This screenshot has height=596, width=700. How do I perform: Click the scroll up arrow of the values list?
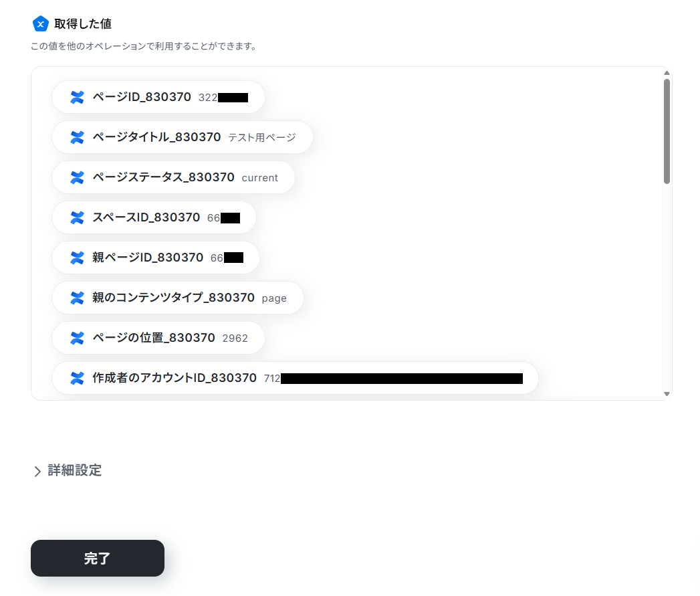[667, 73]
